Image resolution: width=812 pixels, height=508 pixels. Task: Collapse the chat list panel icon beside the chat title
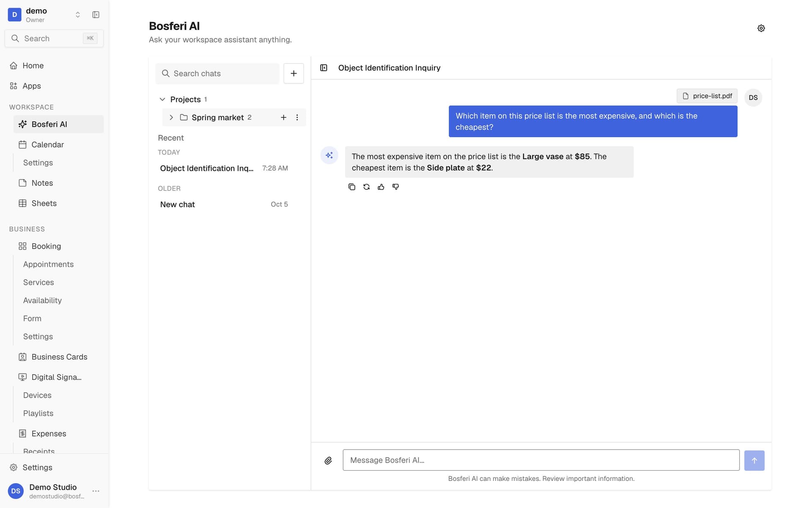pos(324,68)
